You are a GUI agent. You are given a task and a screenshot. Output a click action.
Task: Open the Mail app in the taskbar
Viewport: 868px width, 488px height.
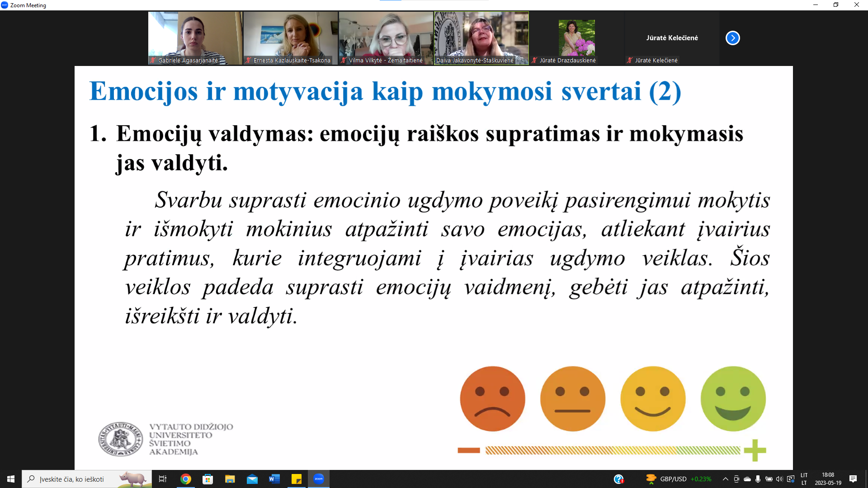tap(252, 479)
